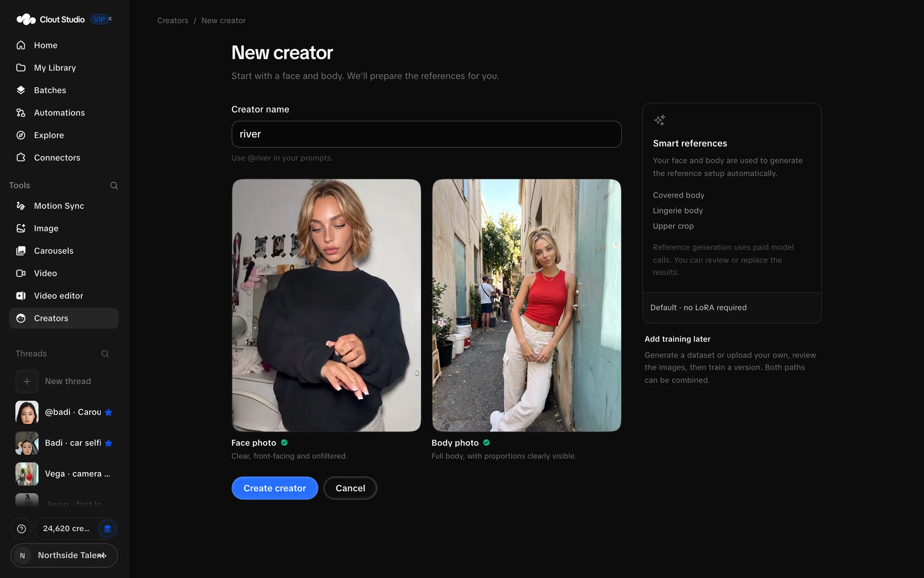Open the Home page
This screenshot has width=924, height=578.
point(64,45)
